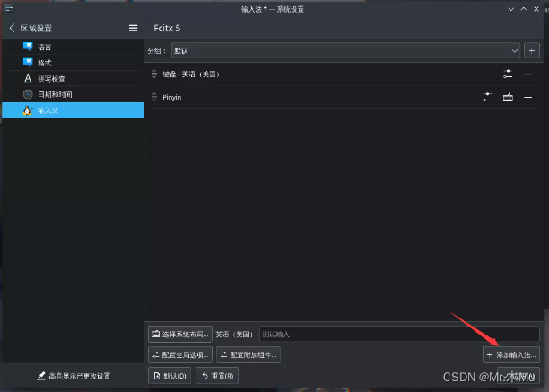Maximize the 系统设置 window
The image size is (549, 392).
(524, 9)
